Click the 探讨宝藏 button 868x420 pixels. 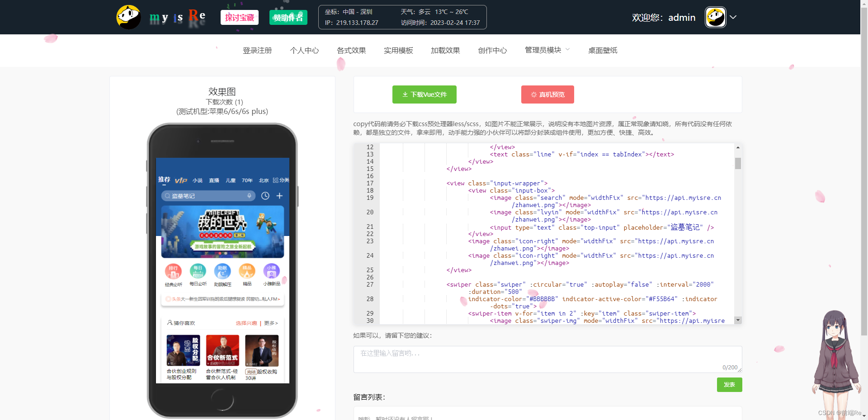(240, 18)
